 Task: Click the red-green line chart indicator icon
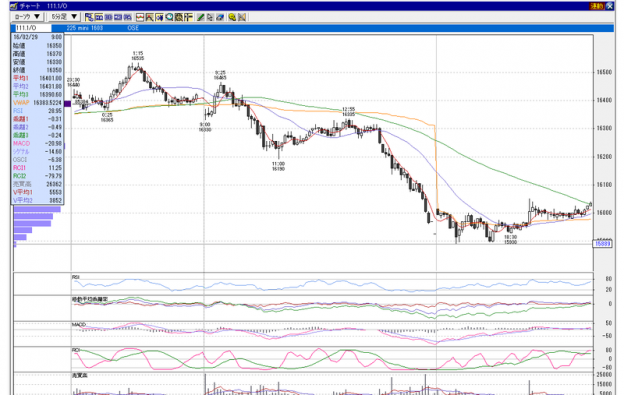140,17
